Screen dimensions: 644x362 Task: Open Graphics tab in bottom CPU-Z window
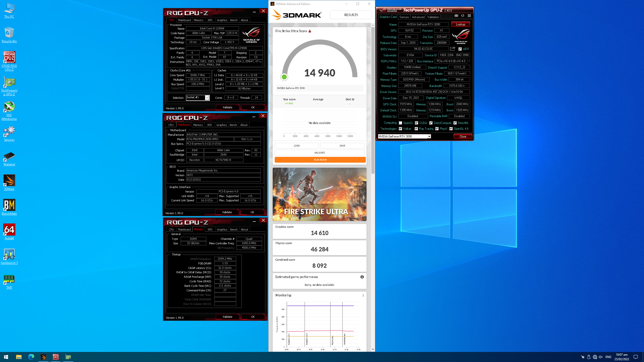click(222, 230)
